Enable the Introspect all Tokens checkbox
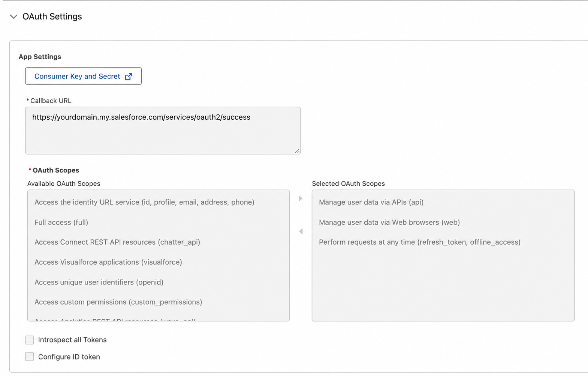Image resolution: width=588 pixels, height=376 pixels. pos(30,340)
